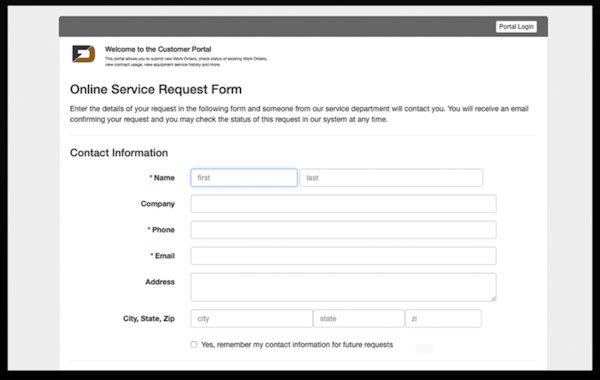Viewport: 600px width, 380px height.
Task: Click the City, State, Zip label
Action: pos(149,318)
